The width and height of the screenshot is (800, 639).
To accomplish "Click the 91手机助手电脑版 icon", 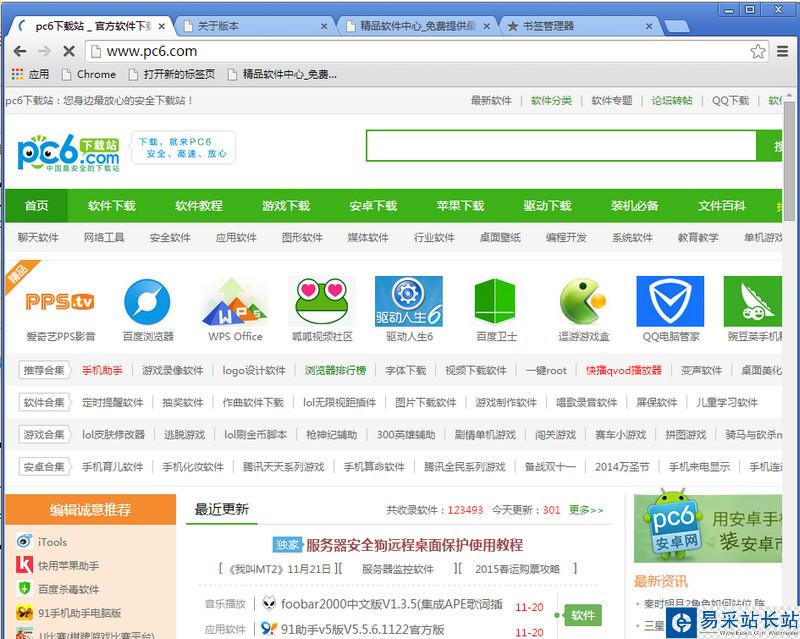I will (24, 612).
